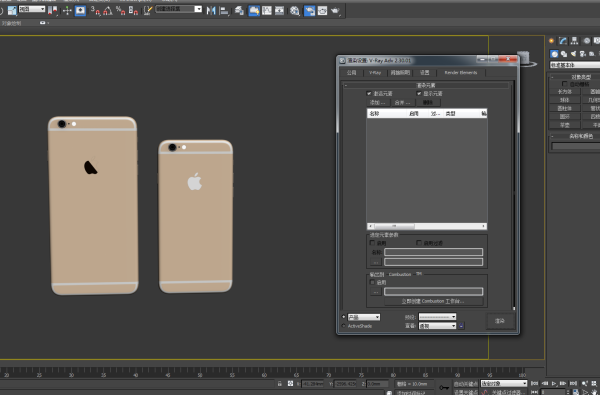Open the Production mode dropdown
Image resolution: width=600 pixels, height=395 pixels.
(364, 317)
